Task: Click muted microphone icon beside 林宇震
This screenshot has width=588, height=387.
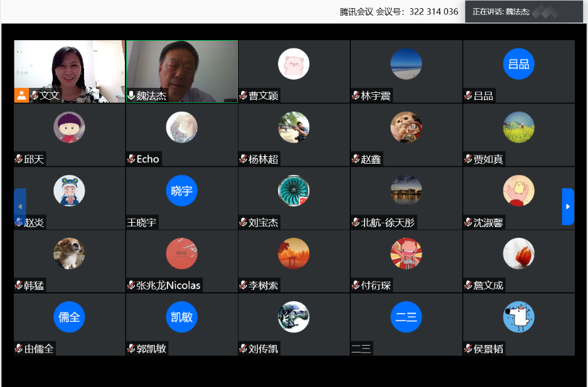Action: point(356,95)
